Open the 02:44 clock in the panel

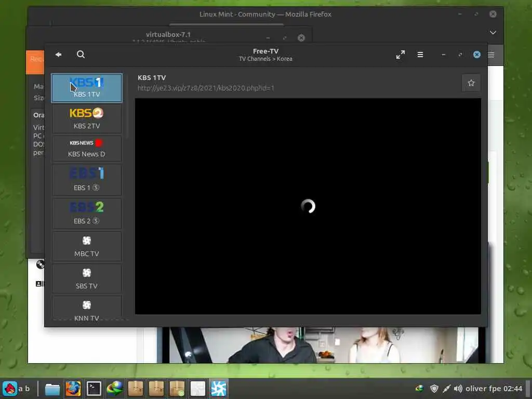pyautogui.click(x=513, y=389)
